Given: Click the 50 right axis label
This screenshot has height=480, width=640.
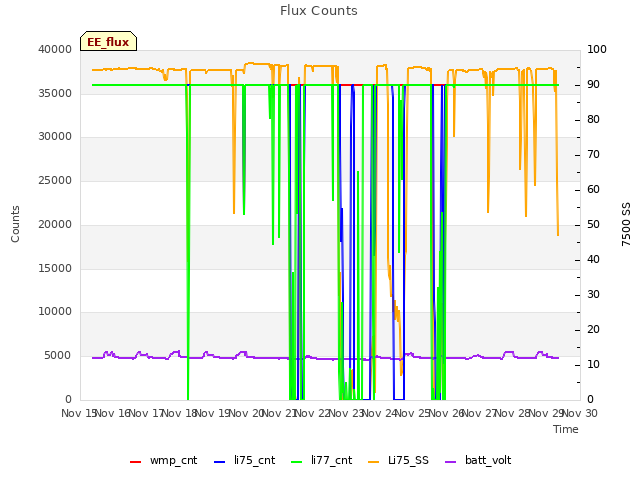Looking at the screenshot, I should pos(593,224).
